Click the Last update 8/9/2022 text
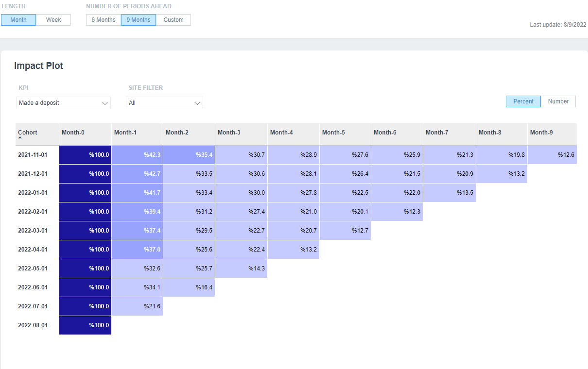Screen dimensions: 588x369 (x=557, y=24)
